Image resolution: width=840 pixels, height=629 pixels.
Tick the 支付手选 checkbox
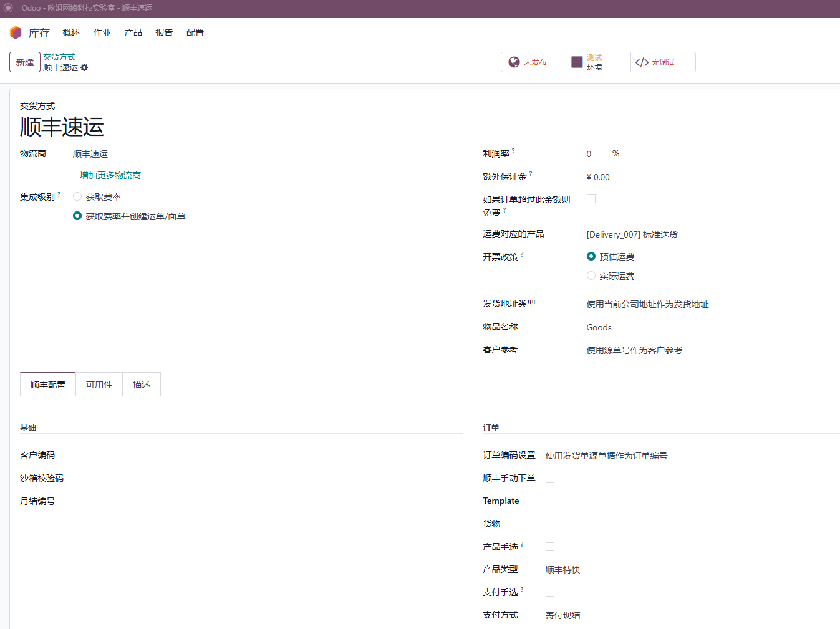click(550, 592)
